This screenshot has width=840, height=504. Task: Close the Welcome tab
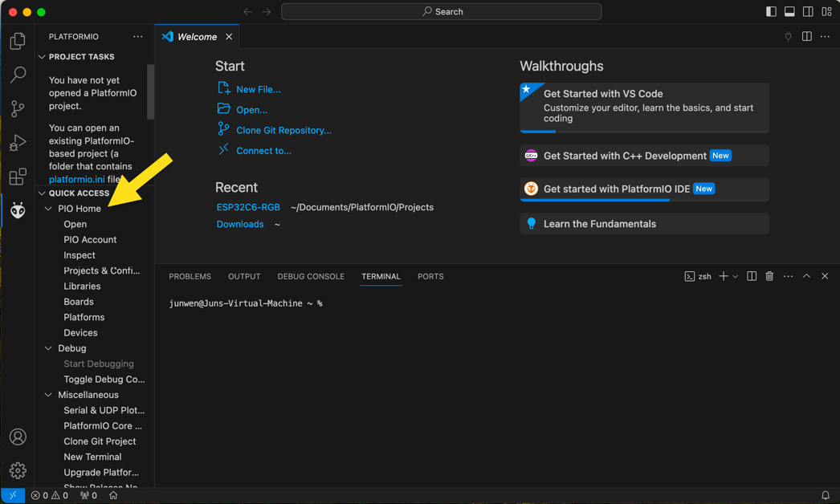pos(229,36)
